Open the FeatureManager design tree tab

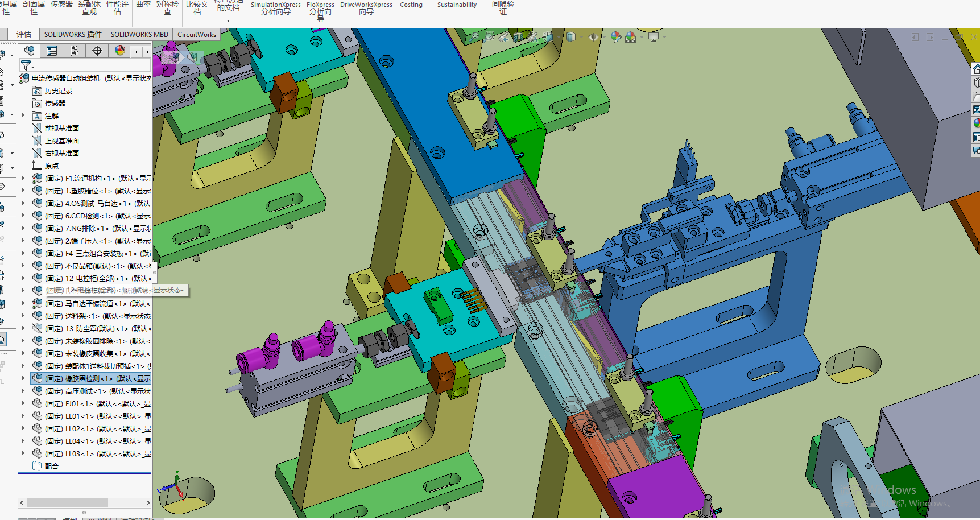(x=30, y=51)
